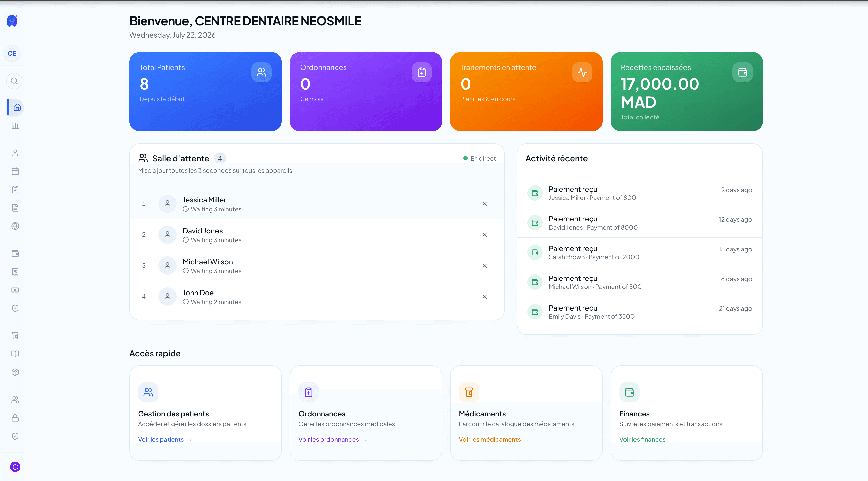Image resolution: width=868 pixels, height=481 pixels.
Task: Open the document sidebar icon
Action: 15,208
